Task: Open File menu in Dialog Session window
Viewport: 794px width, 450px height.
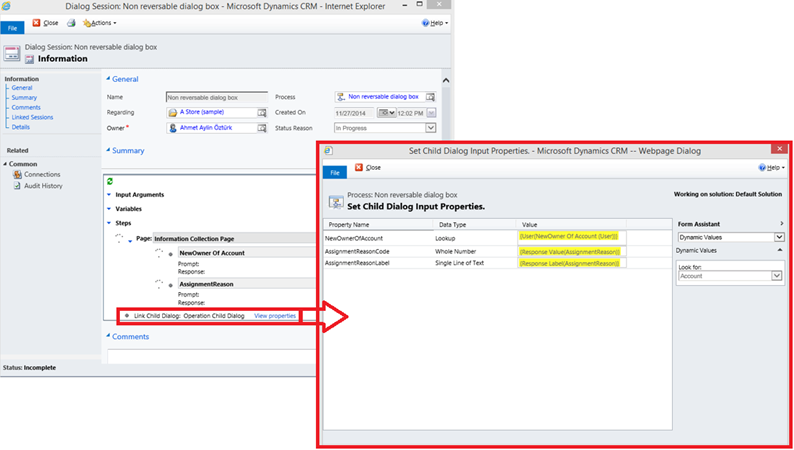Action: pos(12,28)
